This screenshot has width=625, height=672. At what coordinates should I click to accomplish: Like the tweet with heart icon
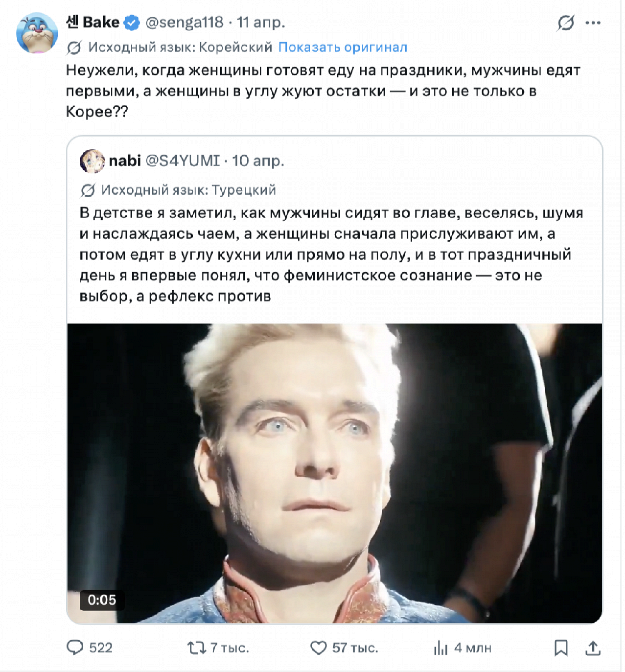tap(319, 647)
